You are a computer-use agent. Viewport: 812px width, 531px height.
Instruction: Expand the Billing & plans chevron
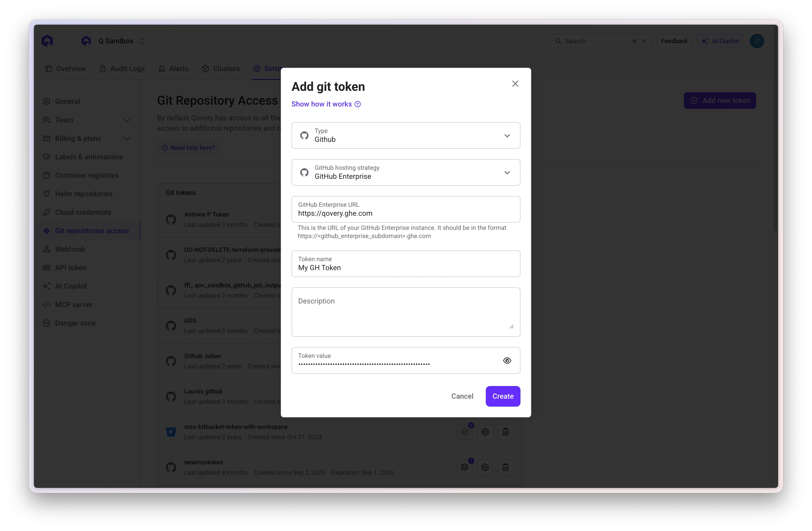point(127,139)
